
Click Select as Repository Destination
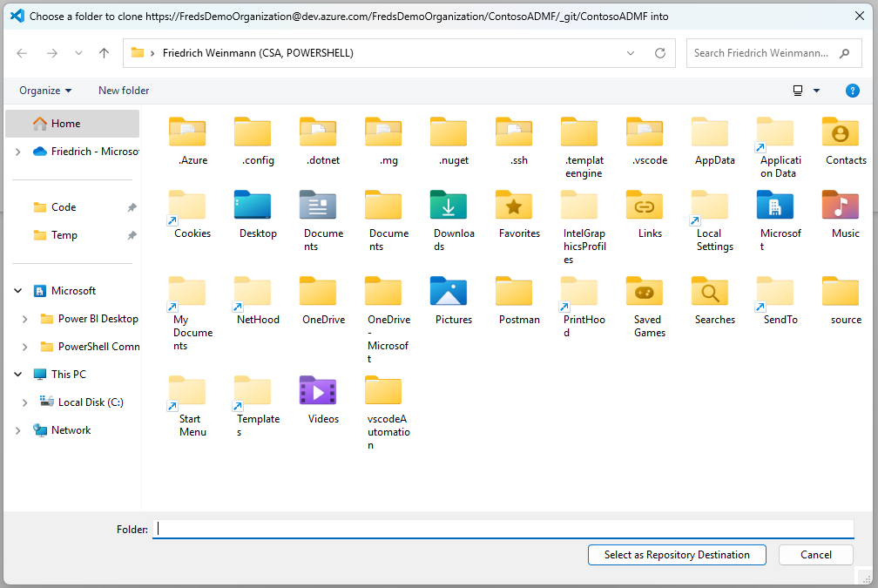coord(677,555)
